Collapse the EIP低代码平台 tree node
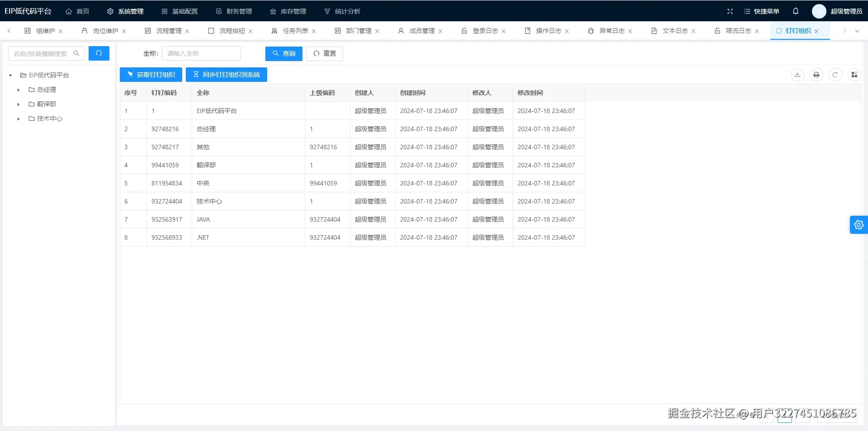 pos(10,76)
